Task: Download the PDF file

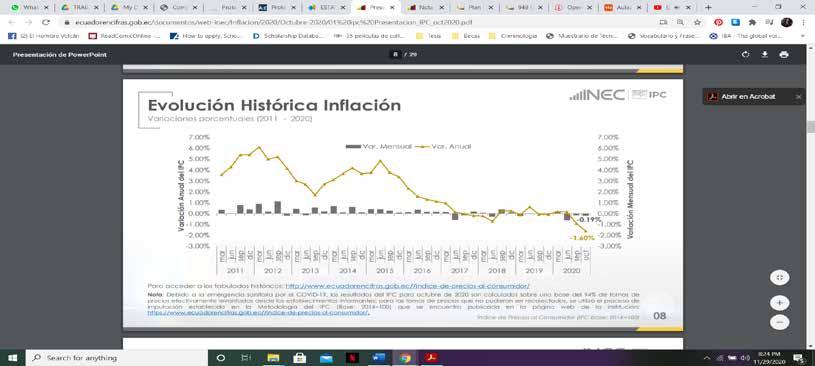Action: 765,55
